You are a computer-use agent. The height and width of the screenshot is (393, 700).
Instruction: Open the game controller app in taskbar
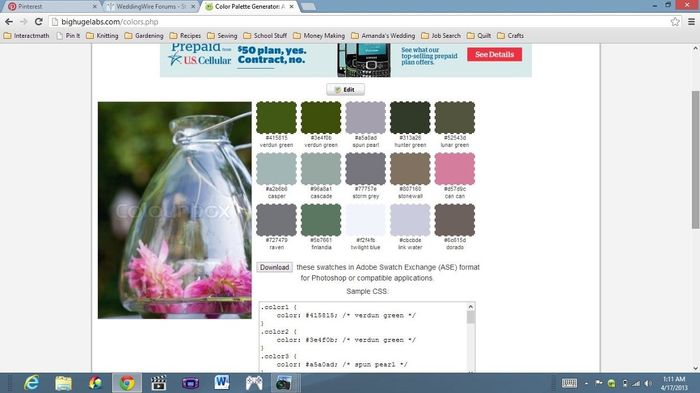254,383
